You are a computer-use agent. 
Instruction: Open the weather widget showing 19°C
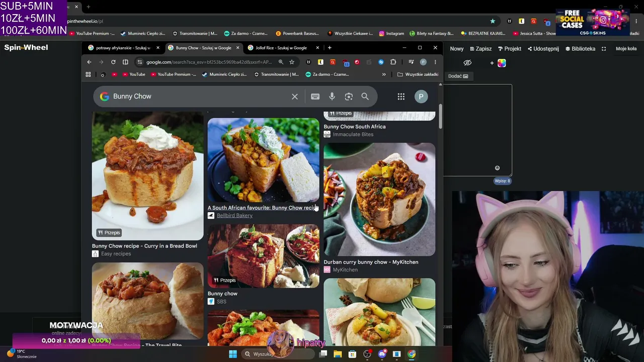pos(21,354)
